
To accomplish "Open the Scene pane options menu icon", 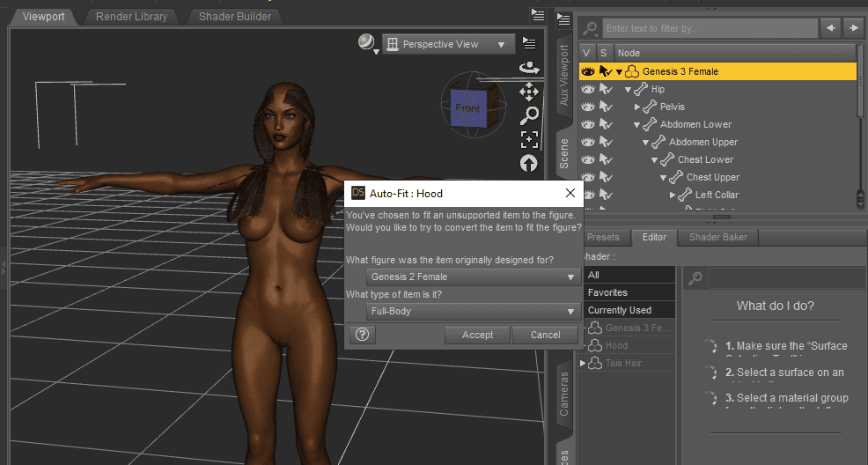I will [563, 20].
